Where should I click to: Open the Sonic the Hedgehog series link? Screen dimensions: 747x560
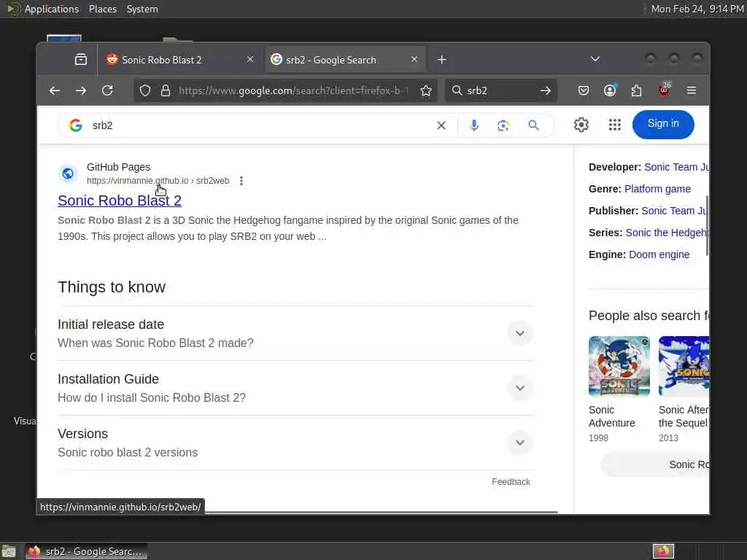[667, 233]
